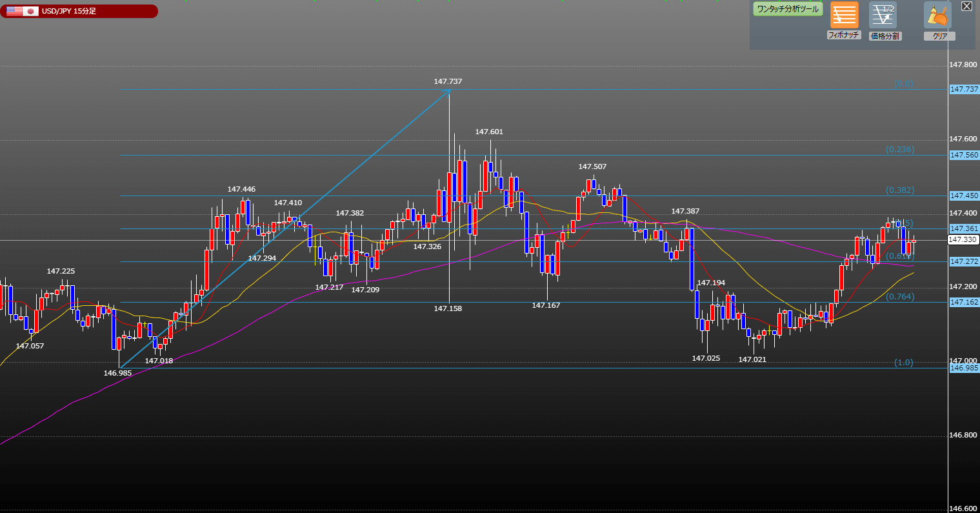This screenshot has height=513, width=980.
Task: Click the フィボナッチ text label
Action: pyautogui.click(x=844, y=35)
